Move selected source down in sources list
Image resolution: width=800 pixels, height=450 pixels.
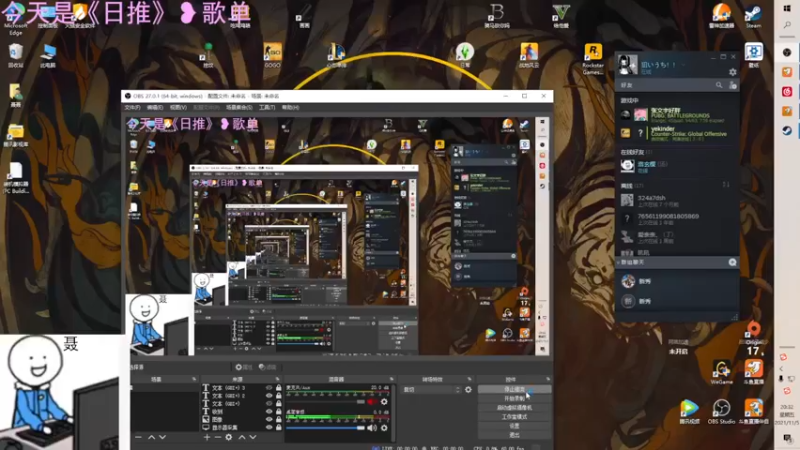click(253, 437)
